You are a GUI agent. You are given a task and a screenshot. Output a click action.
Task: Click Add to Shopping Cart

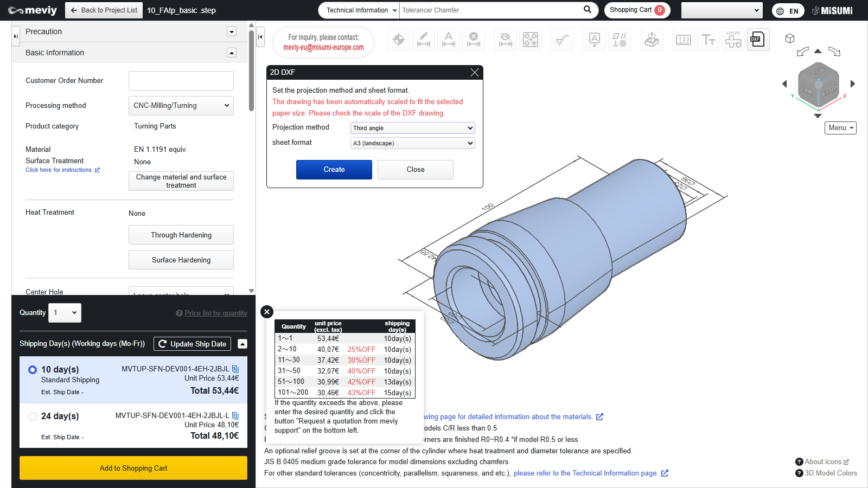click(x=133, y=468)
